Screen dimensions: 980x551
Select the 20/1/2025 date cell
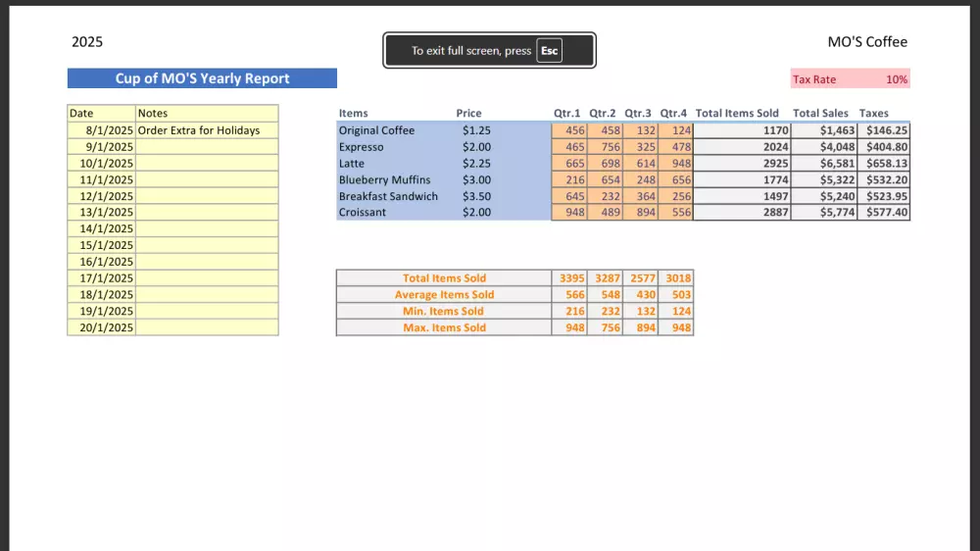click(x=101, y=327)
